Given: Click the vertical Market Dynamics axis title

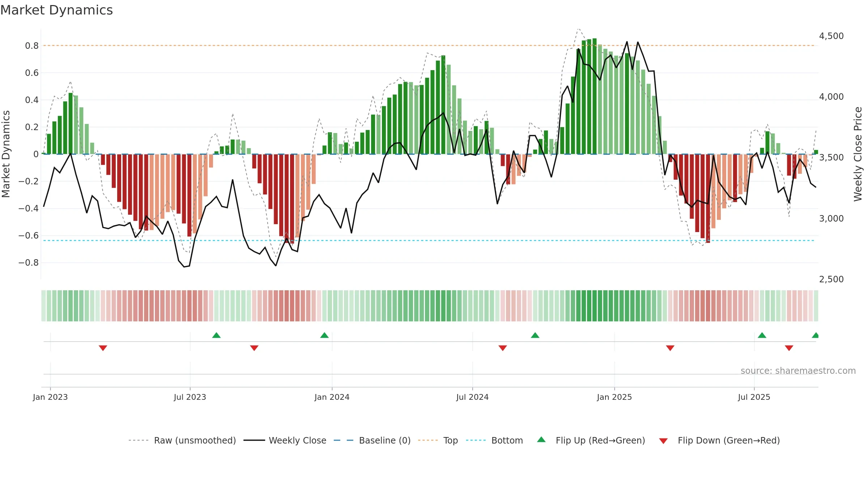Looking at the screenshot, I should [6, 154].
